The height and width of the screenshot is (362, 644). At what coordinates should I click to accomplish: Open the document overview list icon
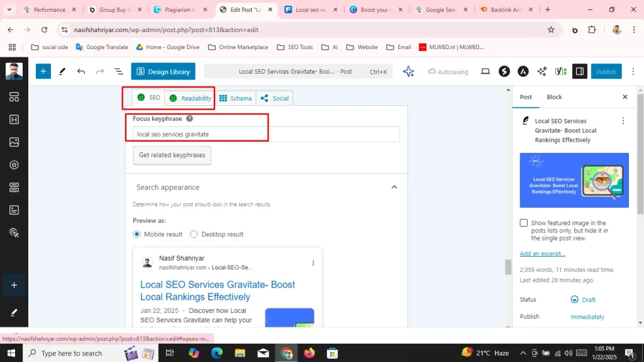point(119,72)
